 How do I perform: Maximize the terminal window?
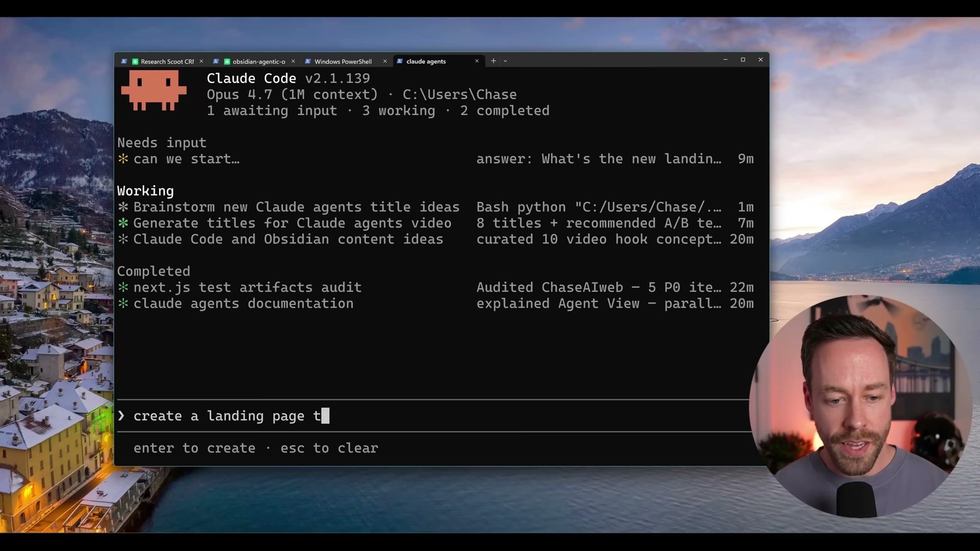(743, 60)
